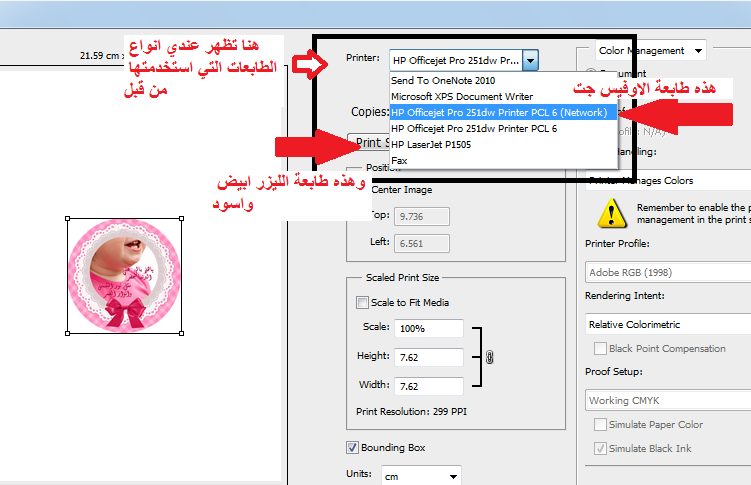Open the Relative Colorimetric rendering intent dropdown
This screenshot has width=751, height=485.
click(x=668, y=324)
